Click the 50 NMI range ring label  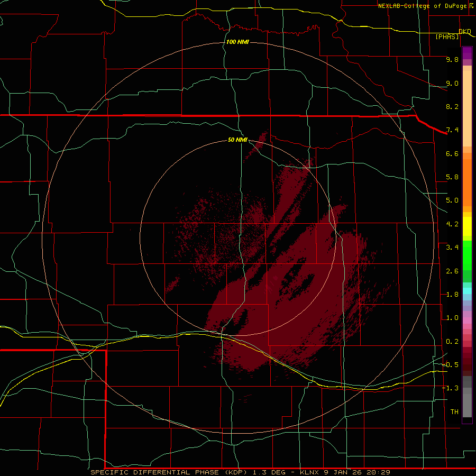pos(237,140)
